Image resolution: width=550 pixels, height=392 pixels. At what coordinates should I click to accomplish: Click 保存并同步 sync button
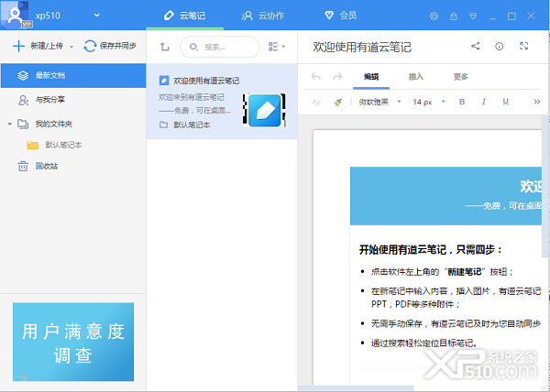click(110, 46)
